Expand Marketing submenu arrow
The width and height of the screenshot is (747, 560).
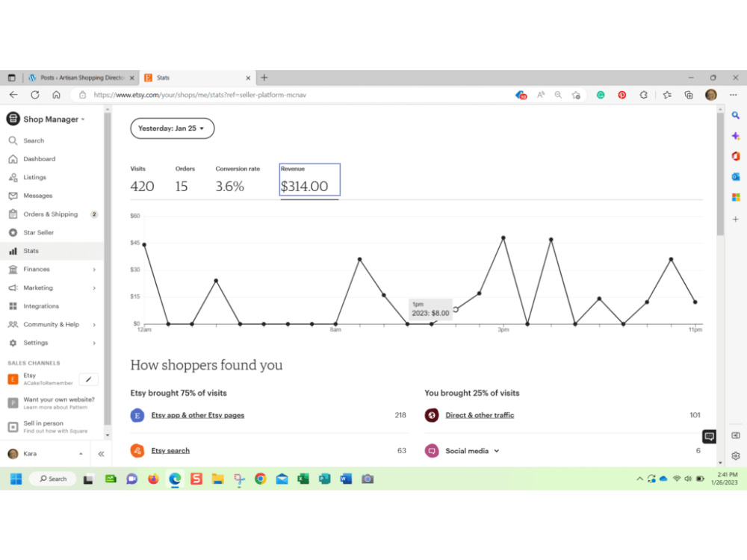[x=94, y=288]
